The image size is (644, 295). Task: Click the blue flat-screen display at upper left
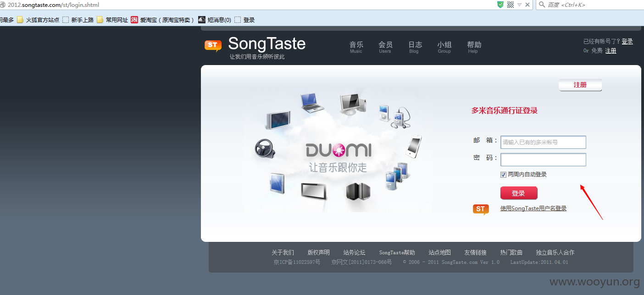[x=278, y=120]
